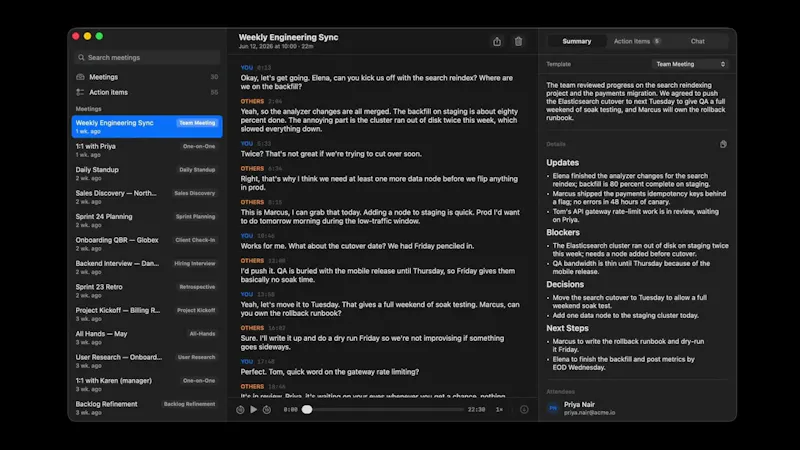The height and width of the screenshot is (450, 800).
Task: Jump to YOU 0:13 transcript timestamp
Action: [264, 68]
